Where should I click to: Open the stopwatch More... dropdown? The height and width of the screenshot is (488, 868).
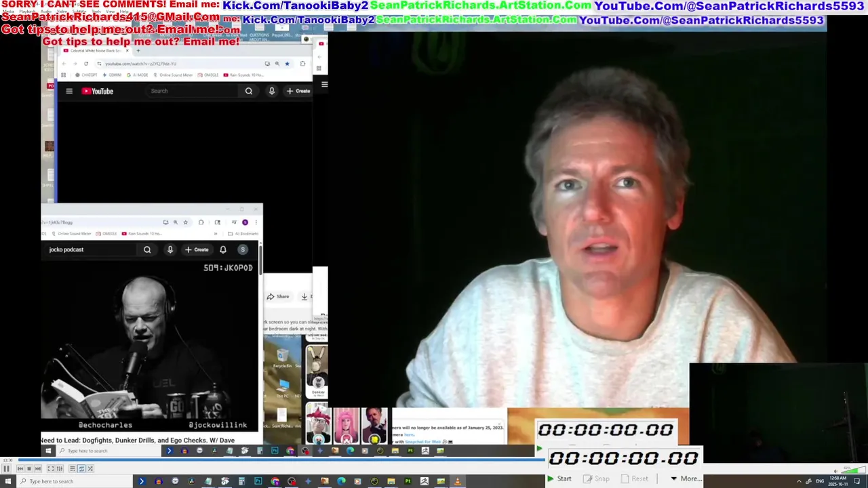(x=686, y=479)
